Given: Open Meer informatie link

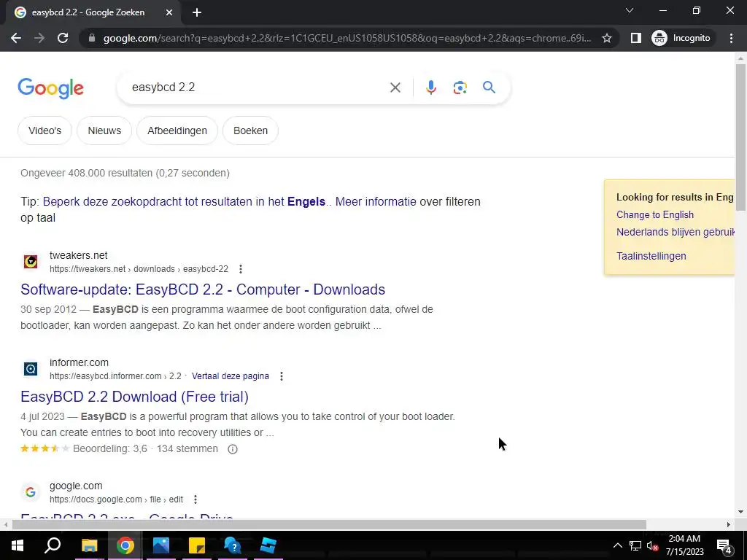Looking at the screenshot, I should click(x=376, y=201).
